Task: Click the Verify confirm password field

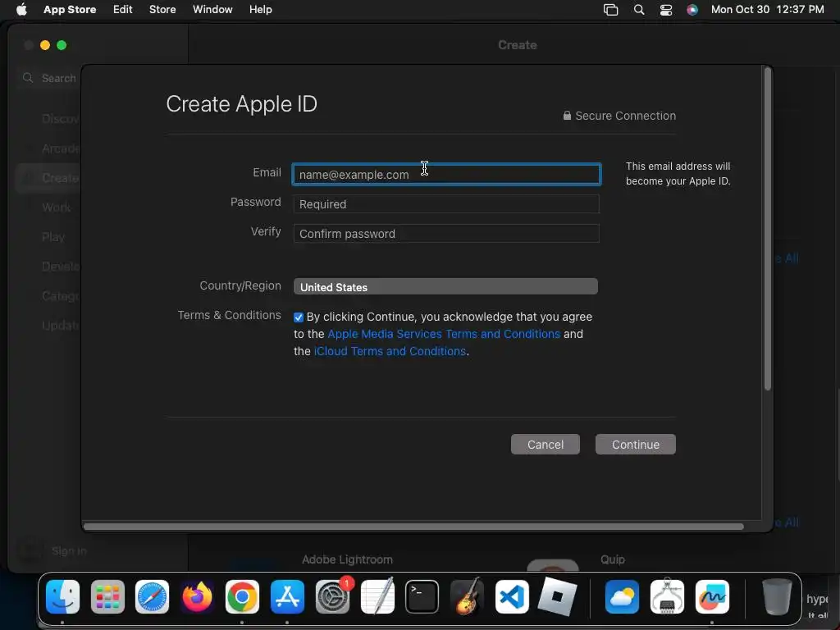Action: pos(446,234)
